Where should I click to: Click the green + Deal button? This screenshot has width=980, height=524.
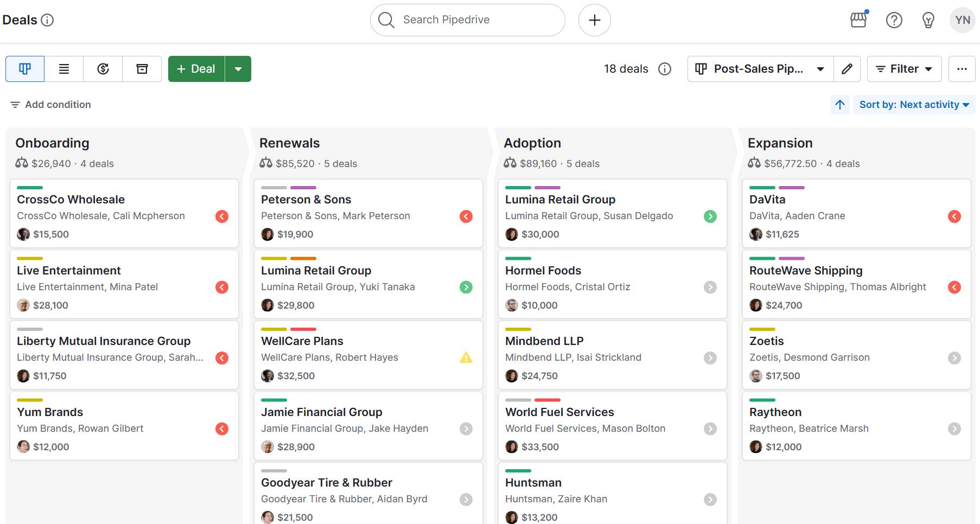coord(196,69)
